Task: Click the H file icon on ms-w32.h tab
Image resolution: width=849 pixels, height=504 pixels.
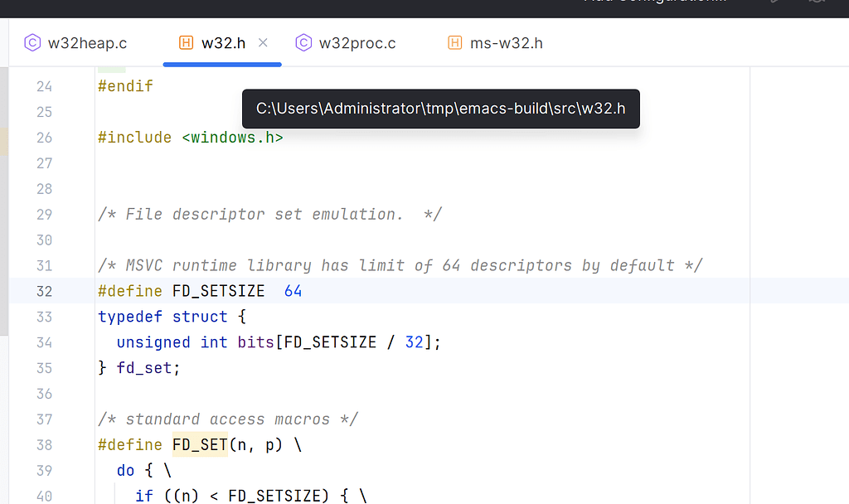Action: point(454,42)
